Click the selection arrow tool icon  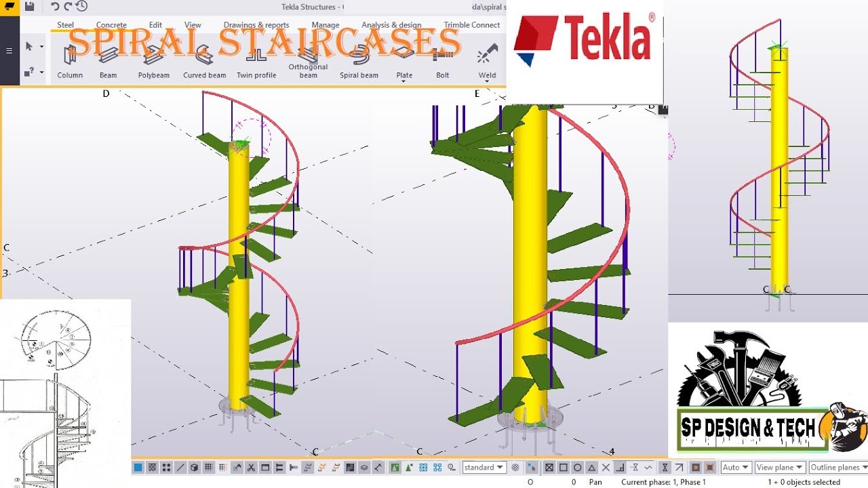[x=29, y=47]
